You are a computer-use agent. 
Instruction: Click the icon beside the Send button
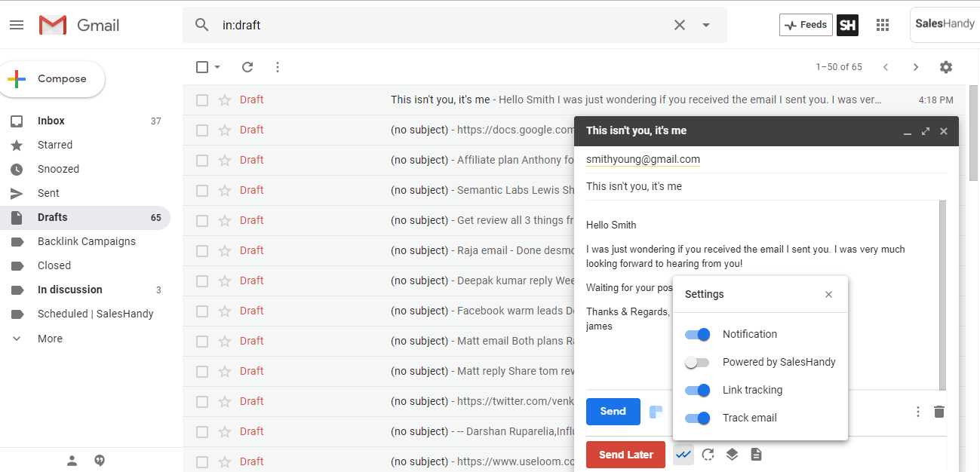pyautogui.click(x=656, y=412)
